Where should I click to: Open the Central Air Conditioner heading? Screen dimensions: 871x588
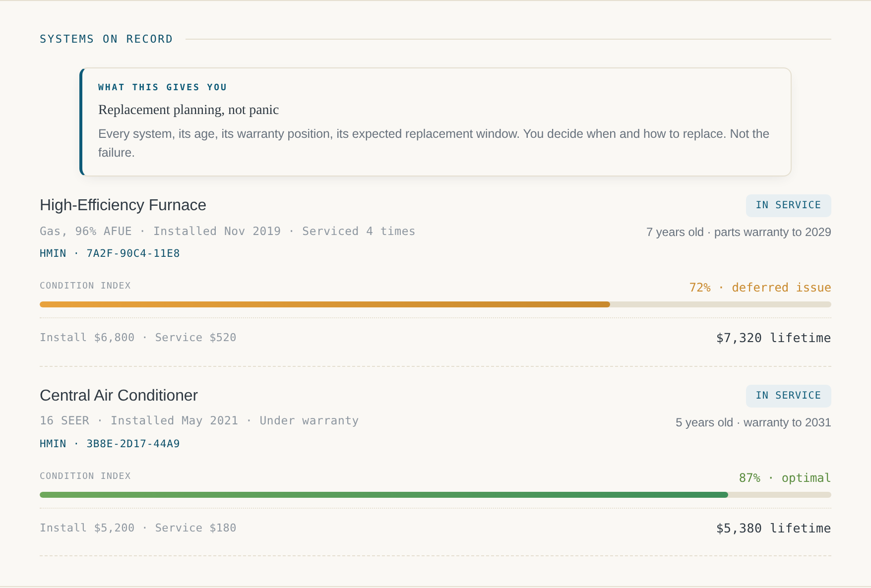coord(119,395)
